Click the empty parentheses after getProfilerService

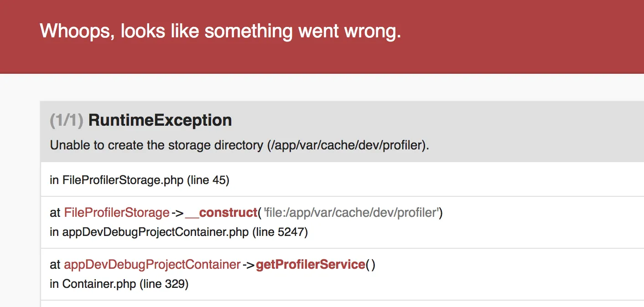(370, 265)
